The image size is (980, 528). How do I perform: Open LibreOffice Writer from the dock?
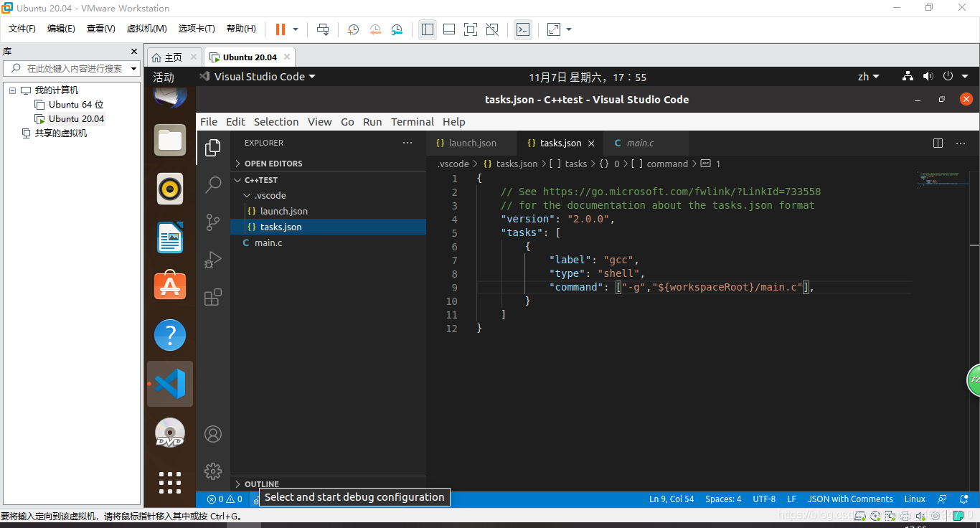tap(170, 237)
